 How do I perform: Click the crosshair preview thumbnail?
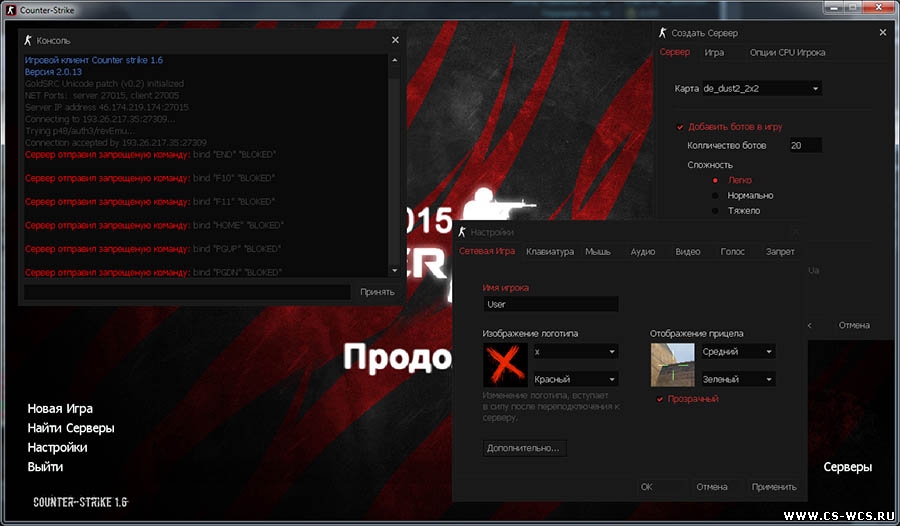coord(672,365)
